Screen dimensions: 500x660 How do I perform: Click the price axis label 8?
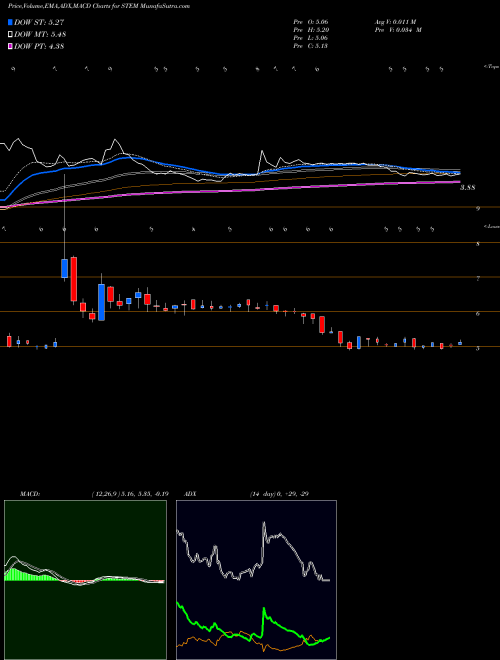tap(478, 243)
